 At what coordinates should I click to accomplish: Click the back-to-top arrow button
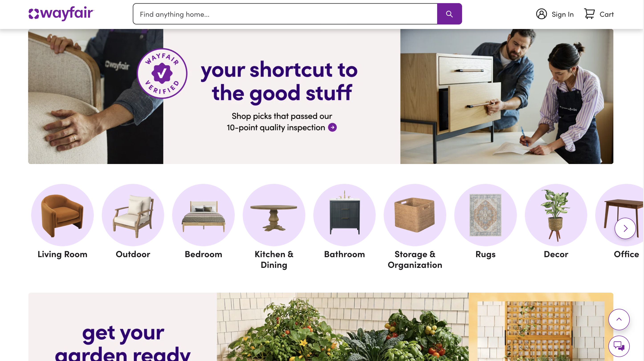[619, 320]
